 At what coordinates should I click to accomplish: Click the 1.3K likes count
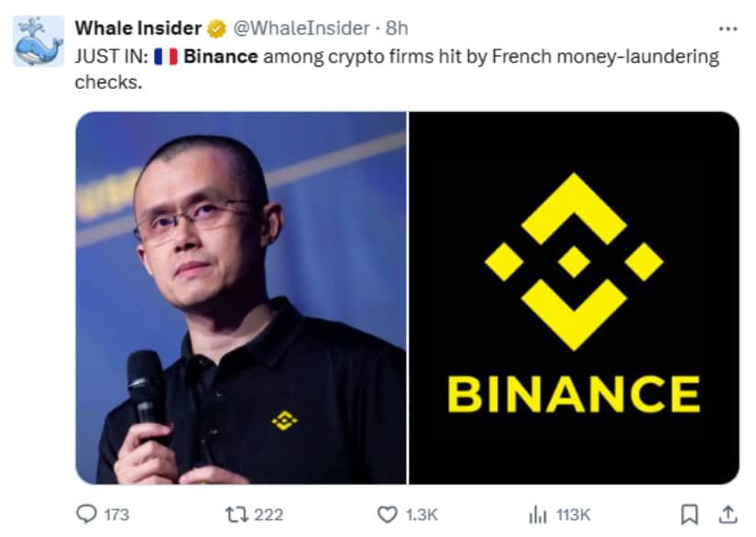422,514
